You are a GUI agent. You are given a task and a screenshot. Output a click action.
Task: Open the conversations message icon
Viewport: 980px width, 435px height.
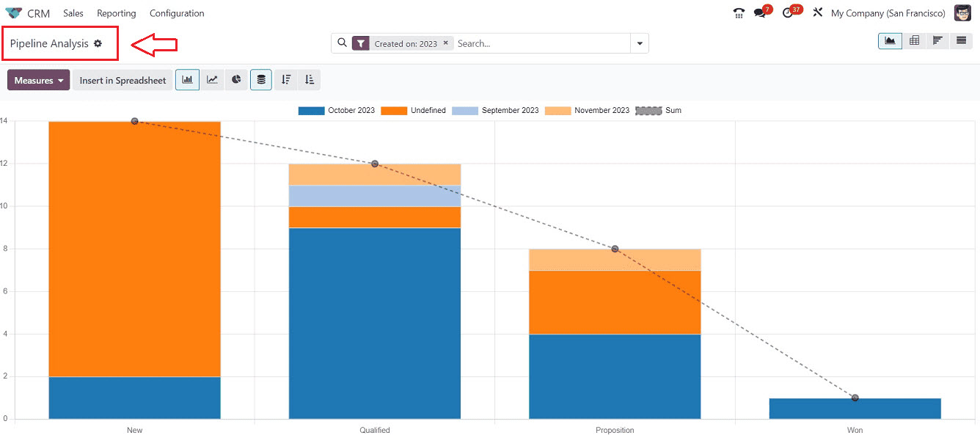pos(760,13)
